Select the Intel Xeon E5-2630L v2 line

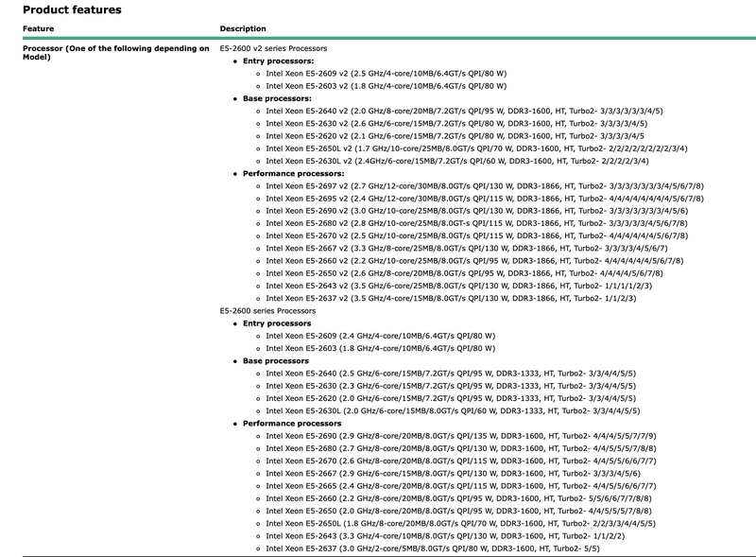457,161
